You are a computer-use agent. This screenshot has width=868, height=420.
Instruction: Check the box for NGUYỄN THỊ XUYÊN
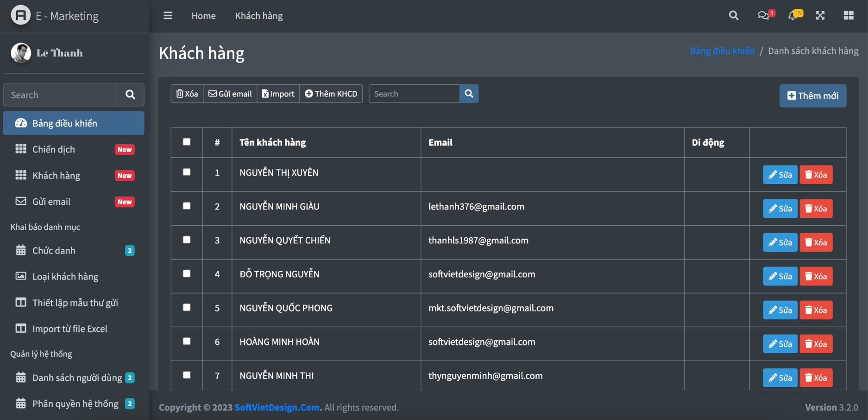187,172
